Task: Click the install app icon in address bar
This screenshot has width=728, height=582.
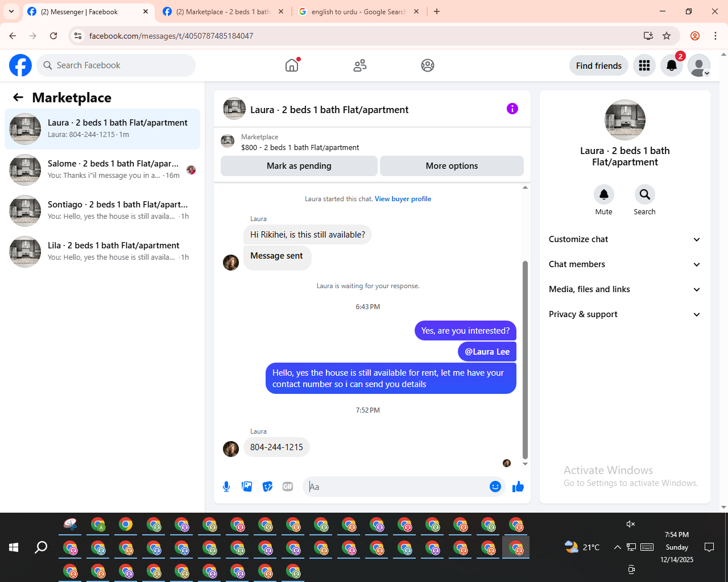Action: 648,36
